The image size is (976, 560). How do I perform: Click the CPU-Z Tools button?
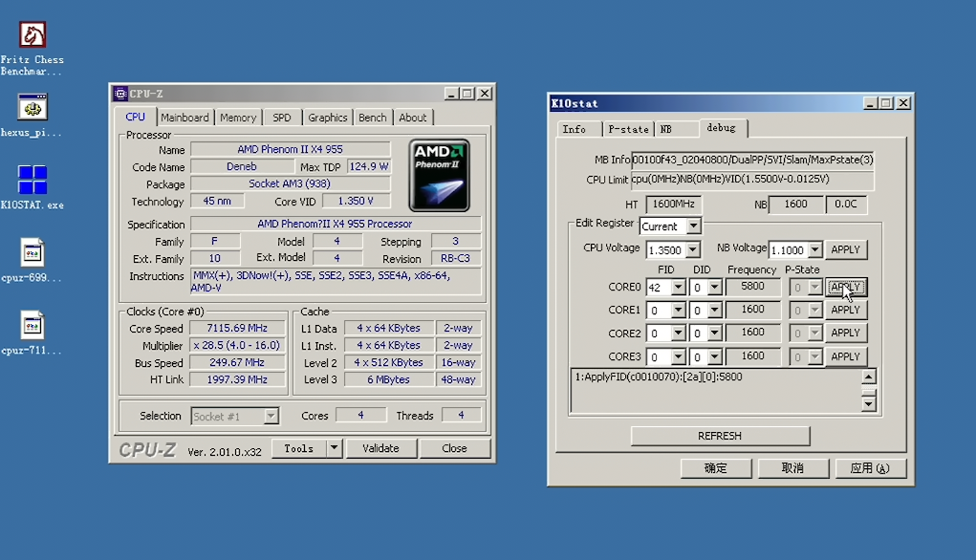[x=299, y=448]
